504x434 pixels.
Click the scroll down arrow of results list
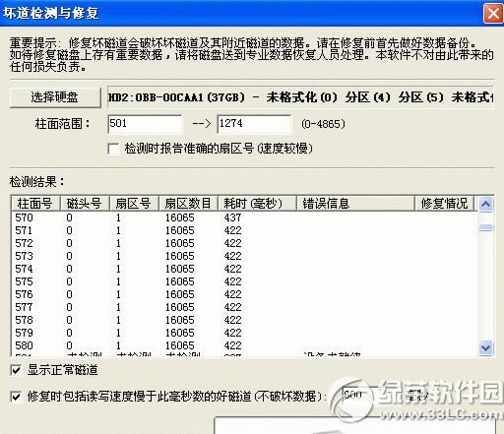(485, 347)
